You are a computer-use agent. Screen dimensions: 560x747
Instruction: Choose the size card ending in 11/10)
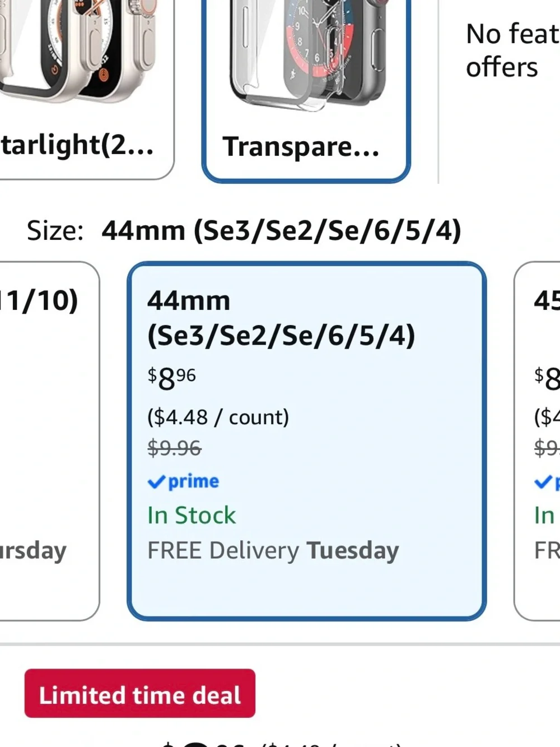(x=49, y=441)
